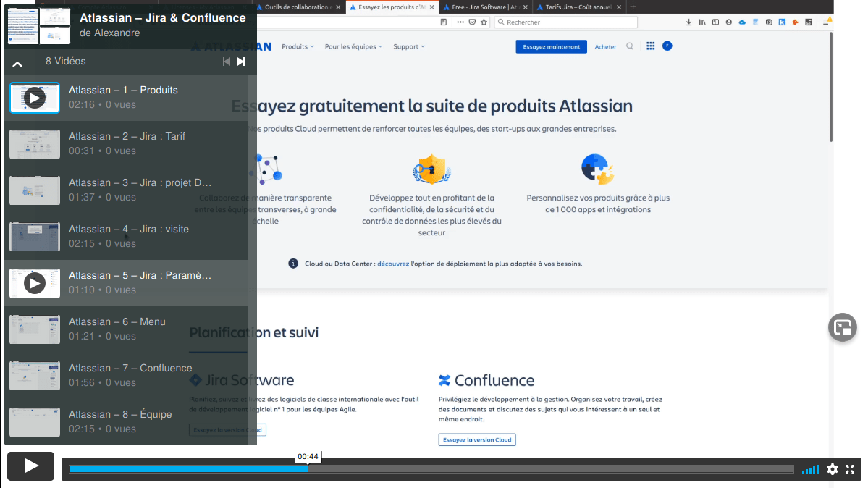Click the Atlassian logo in the header
Screen dimensions: 868x488
click(231, 46)
